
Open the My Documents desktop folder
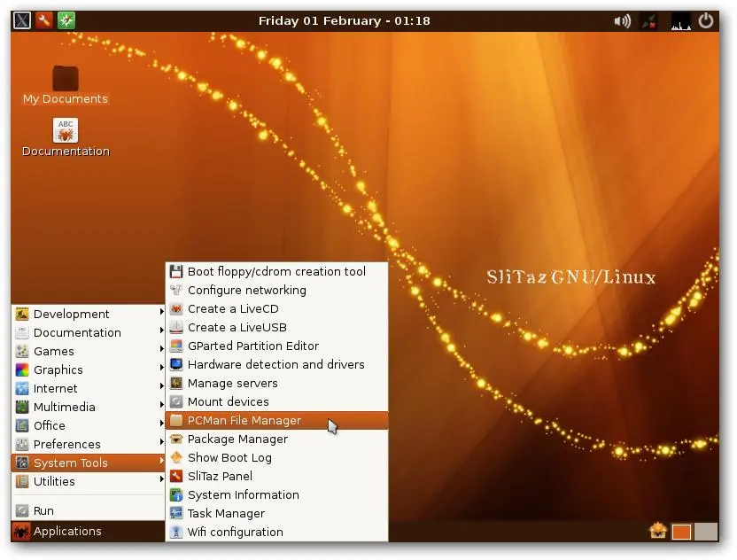66,85
